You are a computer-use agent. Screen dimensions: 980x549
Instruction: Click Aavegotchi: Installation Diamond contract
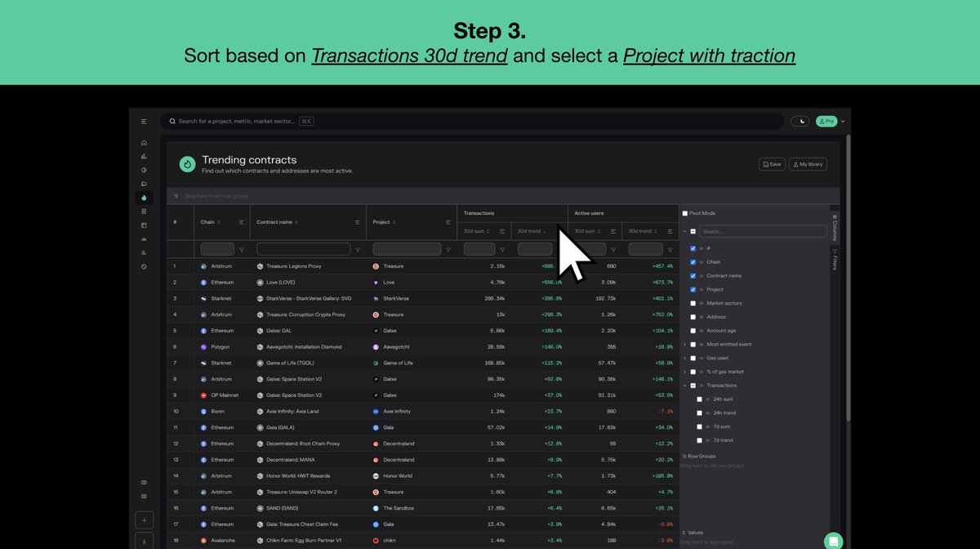pyautogui.click(x=304, y=347)
